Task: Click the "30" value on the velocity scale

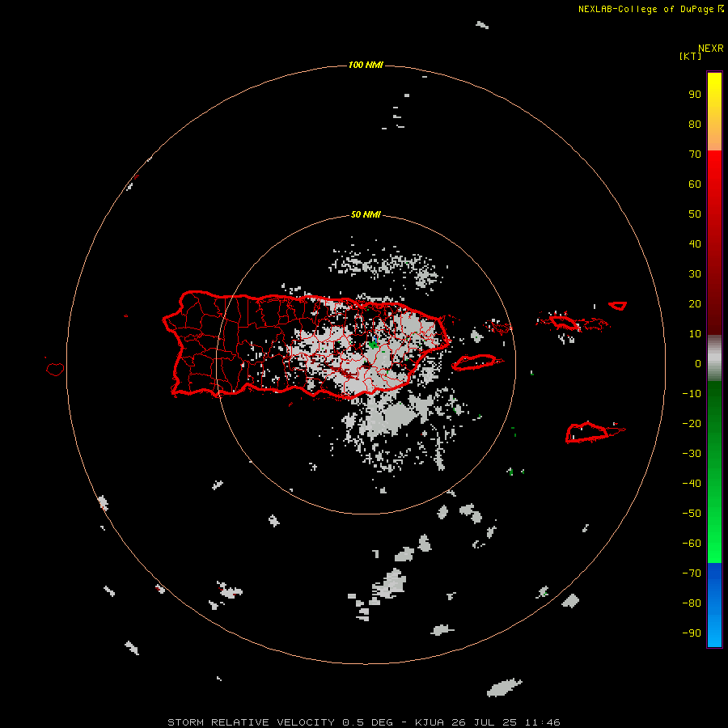Action: (x=695, y=274)
